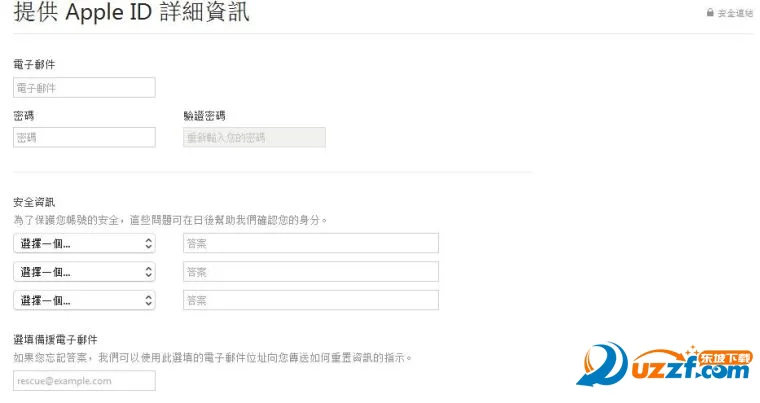Click the 驗證密碼 field label
The image size is (760, 403).
204,115
